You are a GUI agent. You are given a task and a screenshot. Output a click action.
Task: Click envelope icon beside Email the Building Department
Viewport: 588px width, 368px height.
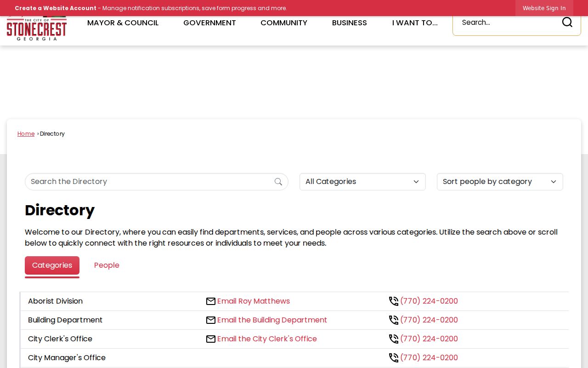pos(211,320)
